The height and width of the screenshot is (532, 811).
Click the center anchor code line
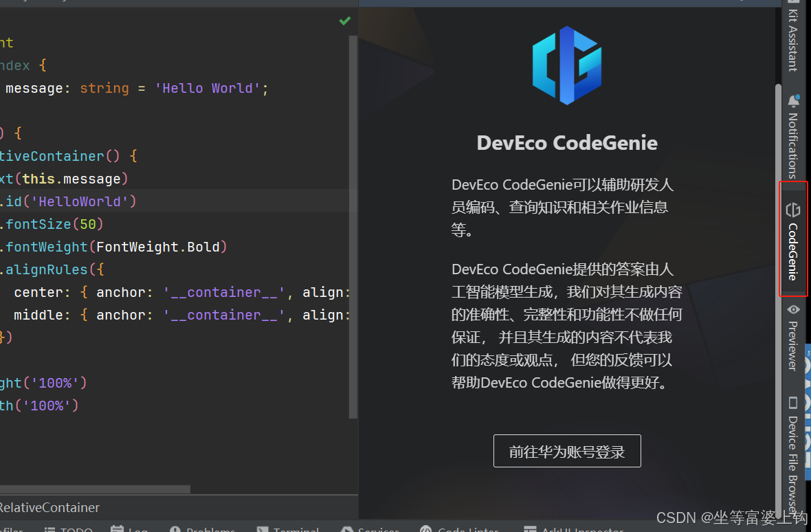point(182,292)
